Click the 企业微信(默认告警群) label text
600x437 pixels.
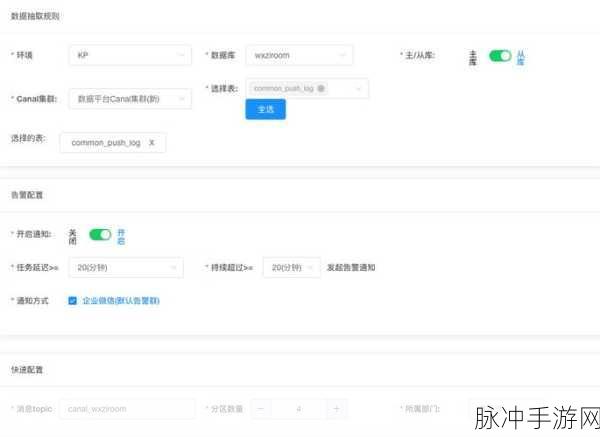(x=121, y=301)
